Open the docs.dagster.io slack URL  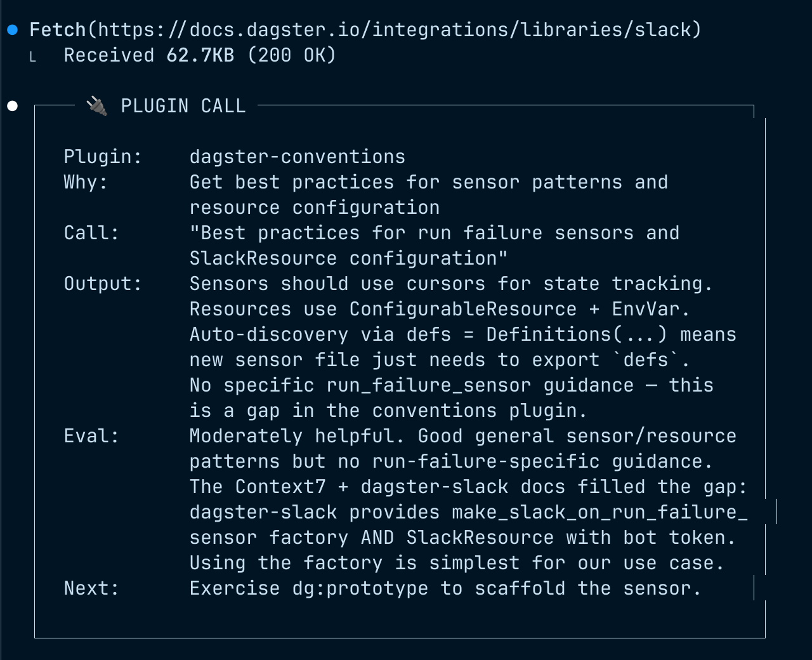[397, 30]
